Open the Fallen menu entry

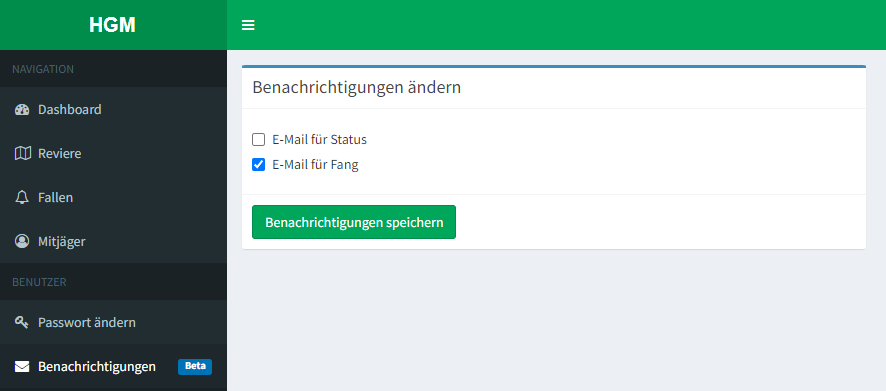pyautogui.click(x=113, y=198)
